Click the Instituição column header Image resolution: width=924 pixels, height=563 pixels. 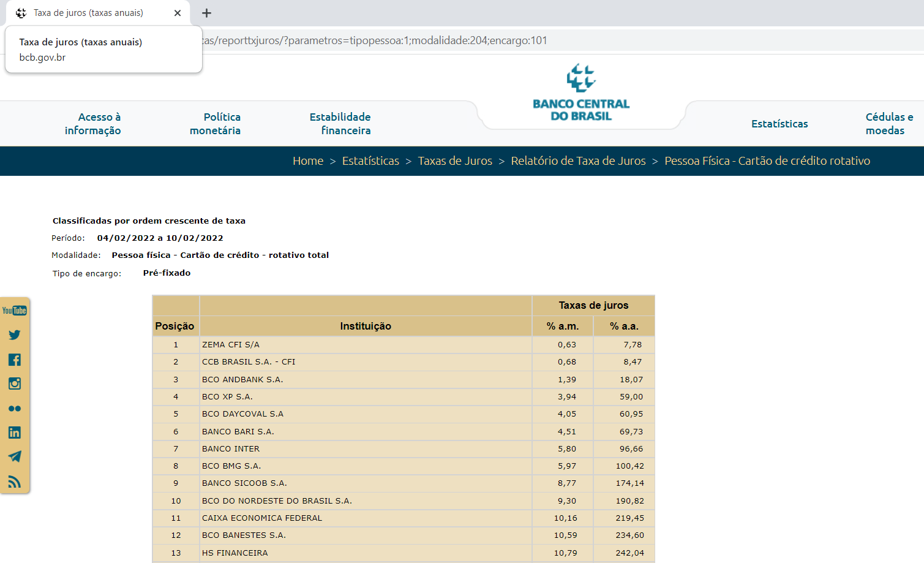366,326
